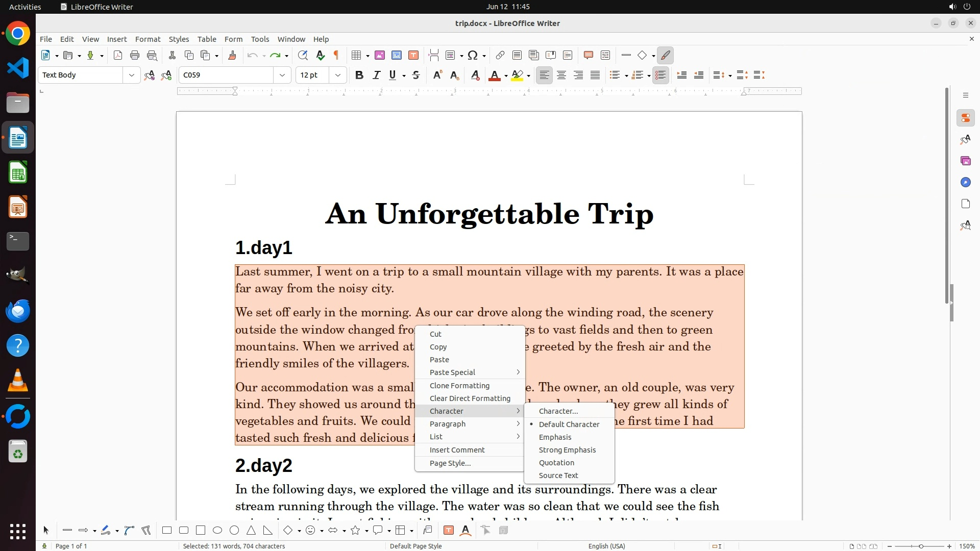
Task: Toggle Justified paragraph alignment
Action: (x=595, y=75)
